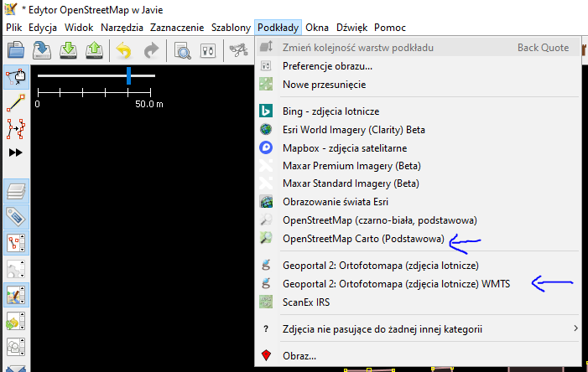
Task: Click the Upload data green arrow icon
Action: [x=94, y=49]
